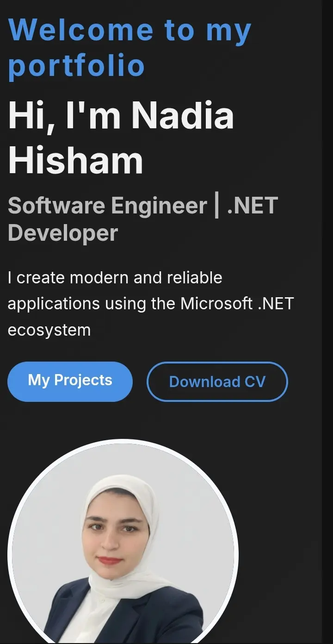Click the 'Welcome to my portfolio' heading
Viewport: 333px width, 644px height.
[129, 47]
